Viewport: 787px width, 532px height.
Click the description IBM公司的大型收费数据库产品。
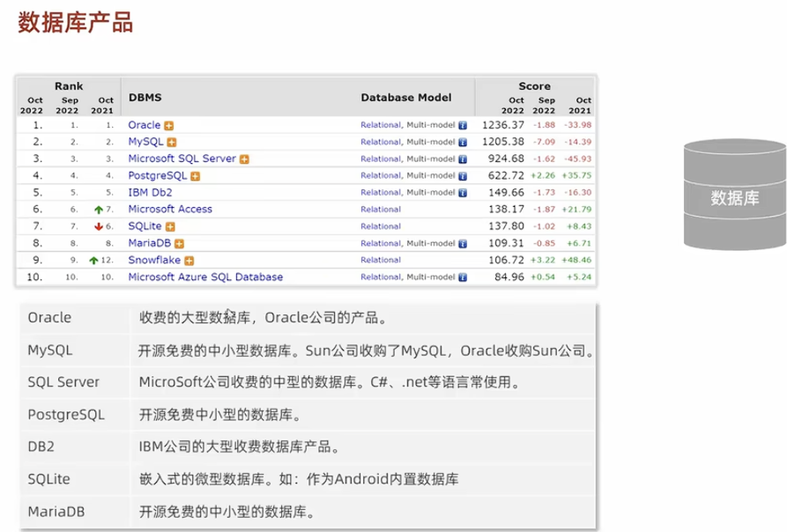coord(240,447)
